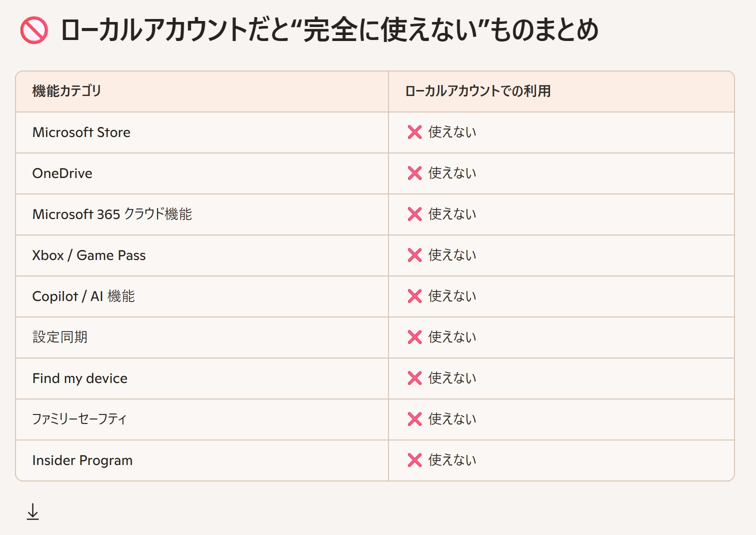Click the red prohibited icon in the heading
The width and height of the screenshot is (756, 535).
[x=34, y=30]
